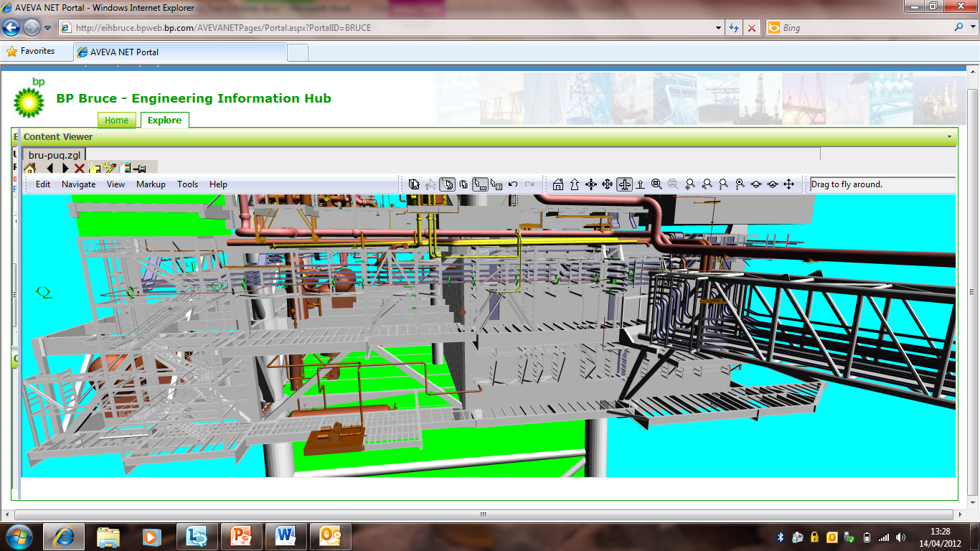This screenshot has width=980, height=551.
Task: Toggle the fly-around airplane mode button
Action: pos(624,184)
